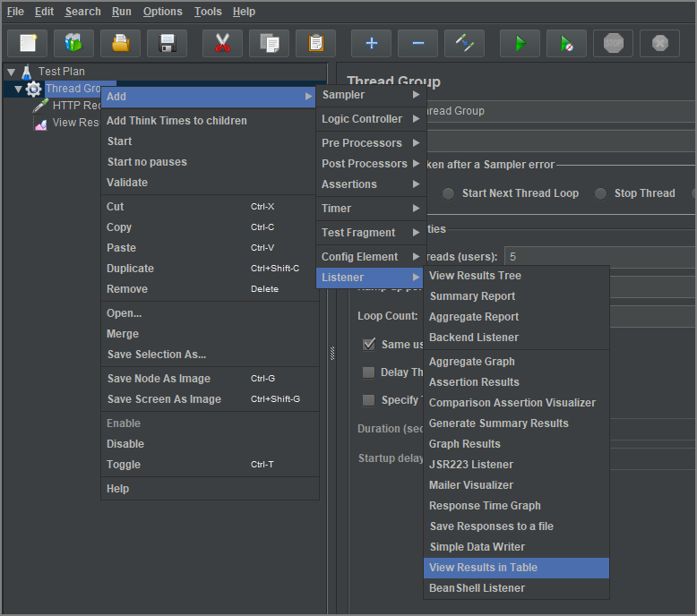Toggle the Same user checkbox
The height and width of the screenshot is (616, 697).
click(369, 345)
